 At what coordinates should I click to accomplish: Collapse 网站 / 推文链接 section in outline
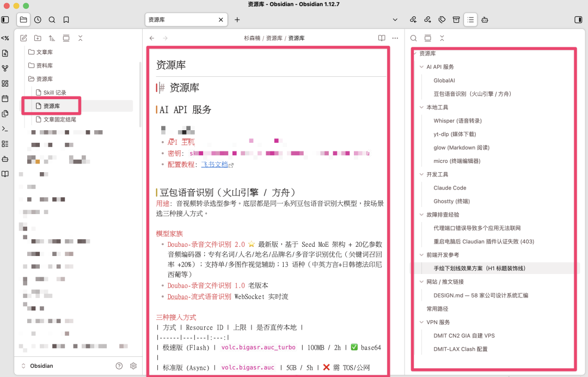click(x=421, y=282)
